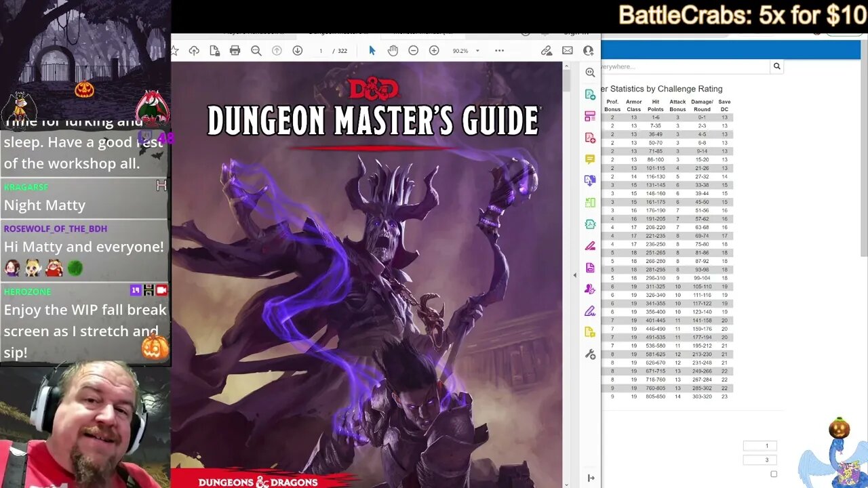Click the share with others person icon
868x488 pixels.
tap(588, 51)
